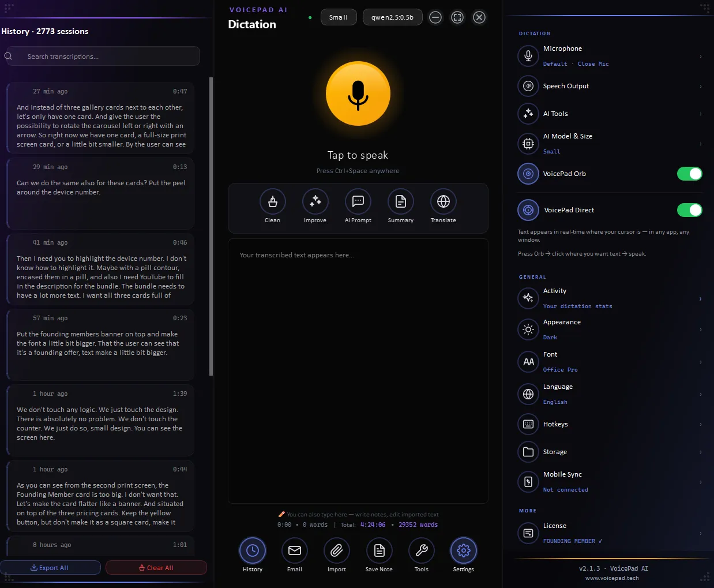
Task: Open the 1 hour ago session lasting 0:44
Action: click(x=100, y=496)
